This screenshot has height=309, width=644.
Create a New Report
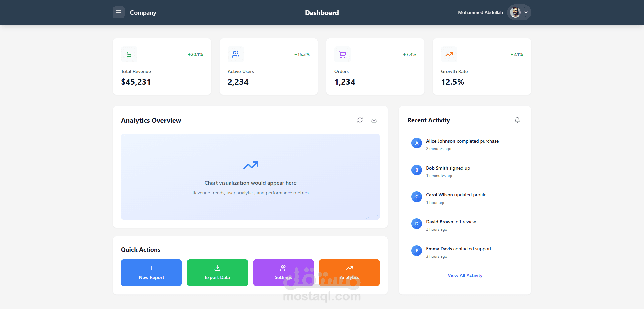click(151, 273)
